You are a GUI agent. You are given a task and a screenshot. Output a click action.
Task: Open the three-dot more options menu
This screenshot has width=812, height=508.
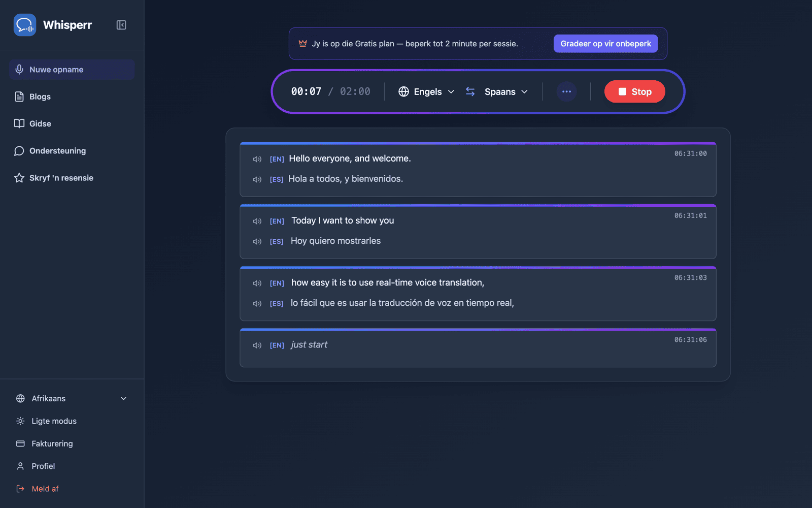coord(567,91)
